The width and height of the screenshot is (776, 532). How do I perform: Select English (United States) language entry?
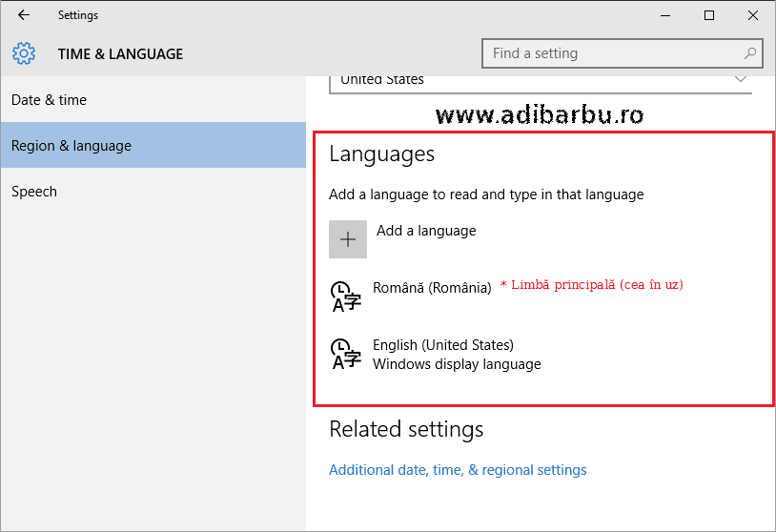tap(443, 345)
